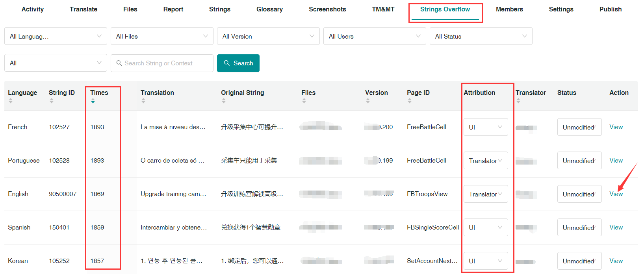Click original string '兑换获得1个智慧勋章'
Viewport: 644px width, 274px height.
click(251, 227)
